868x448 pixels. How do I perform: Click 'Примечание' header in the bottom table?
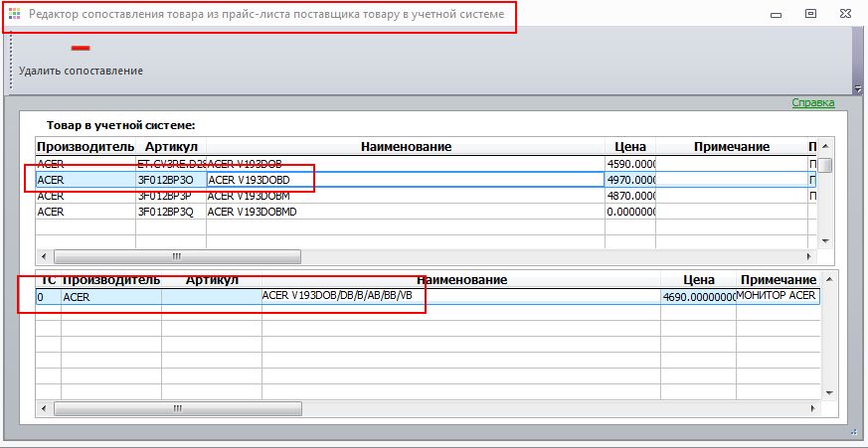779,280
